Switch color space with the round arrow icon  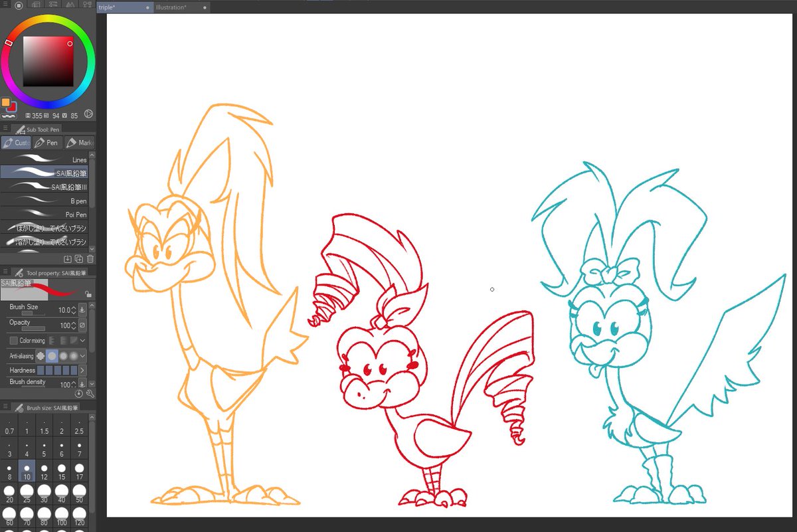coord(88,114)
